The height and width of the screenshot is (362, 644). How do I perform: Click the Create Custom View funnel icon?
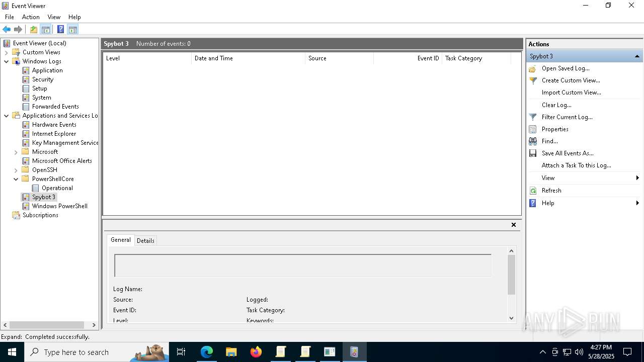pyautogui.click(x=533, y=80)
